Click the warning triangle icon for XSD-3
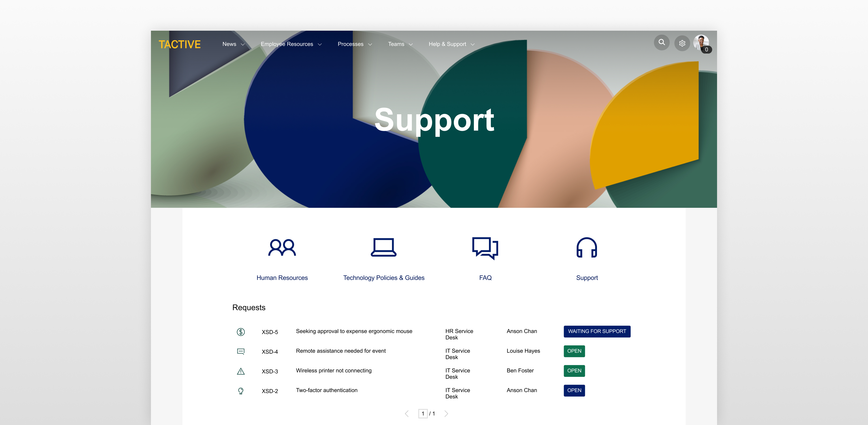Viewport: 868px width, 425px height. coord(241,371)
